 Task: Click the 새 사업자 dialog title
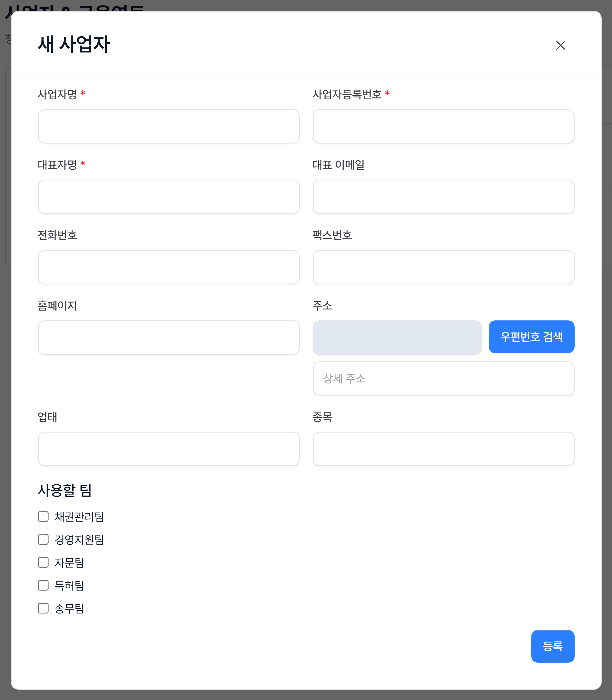pos(74,44)
